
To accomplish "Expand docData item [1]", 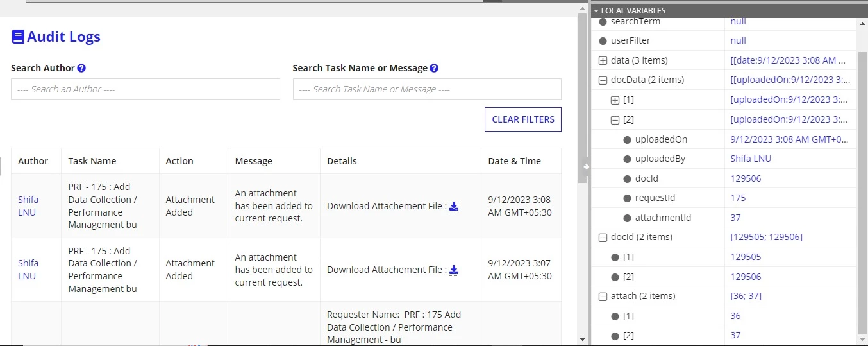I will pos(615,100).
